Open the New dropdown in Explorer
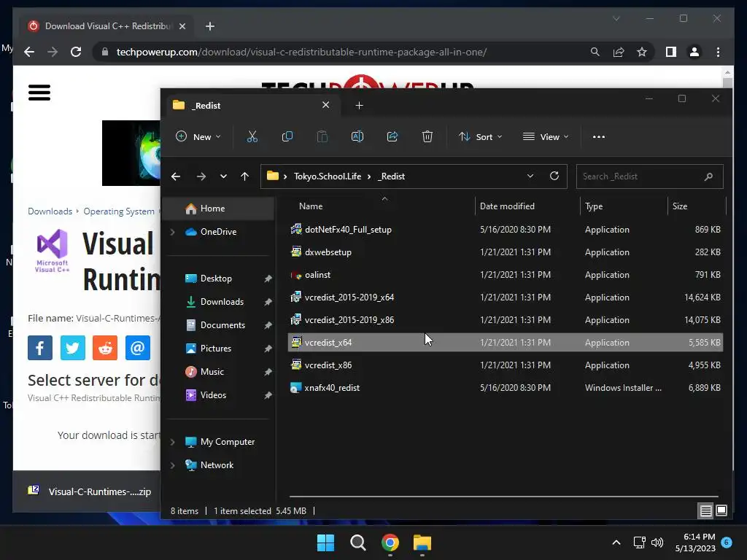Screen dimensions: 747x560 click(198, 136)
